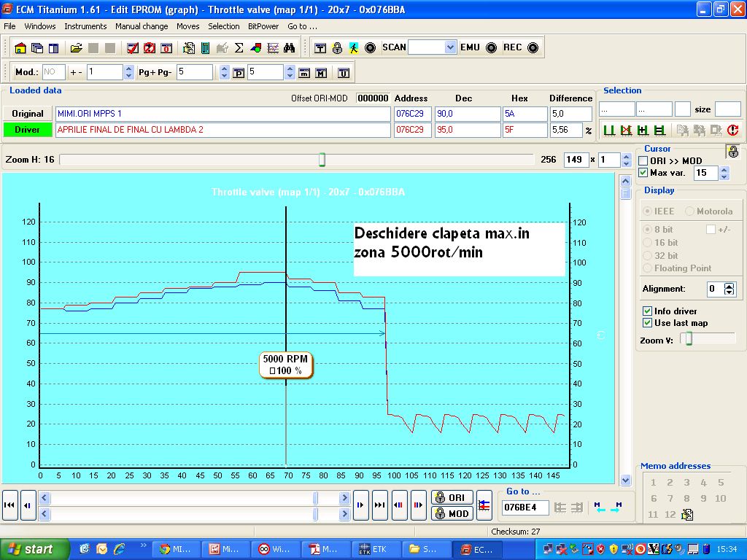The image size is (747, 560).
Task: Increase the Max var. value with up arrow
Action: pyautogui.click(x=724, y=170)
